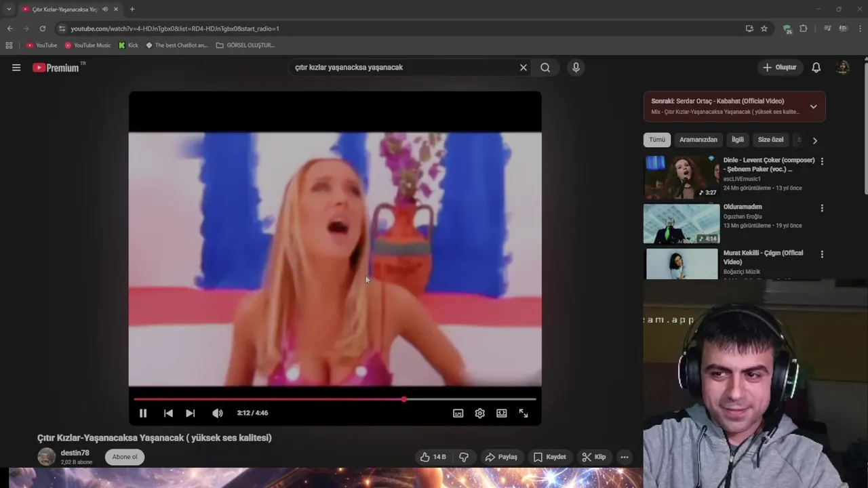Select the Size özel filter chip
868x488 pixels.
tap(770, 140)
